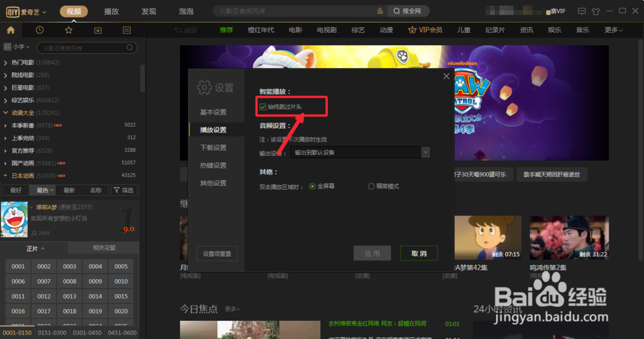Close the settings dialog with X
644x339 pixels.
[446, 77]
